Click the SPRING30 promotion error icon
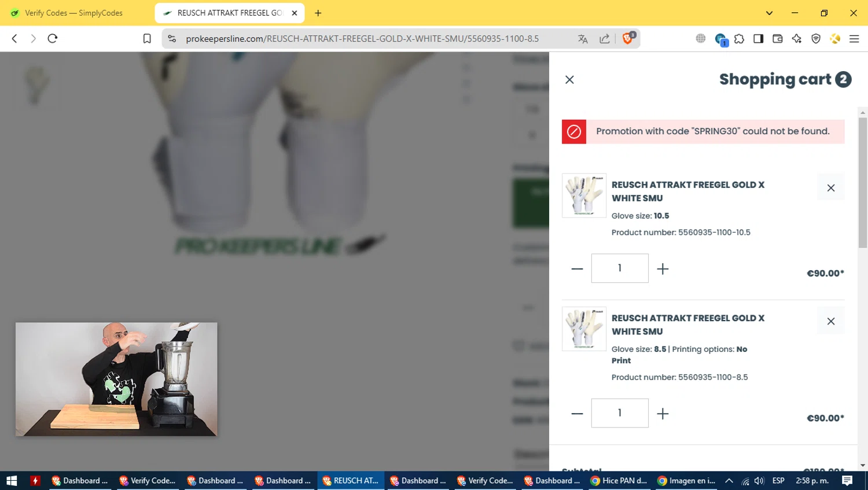The height and width of the screenshot is (490, 868). pyautogui.click(x=574, y=131)
